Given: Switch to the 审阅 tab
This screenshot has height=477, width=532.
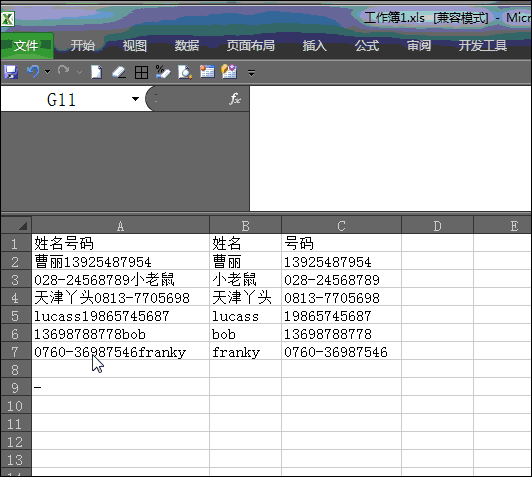Looking at the screenshot, I should click(x=419, y=45).
